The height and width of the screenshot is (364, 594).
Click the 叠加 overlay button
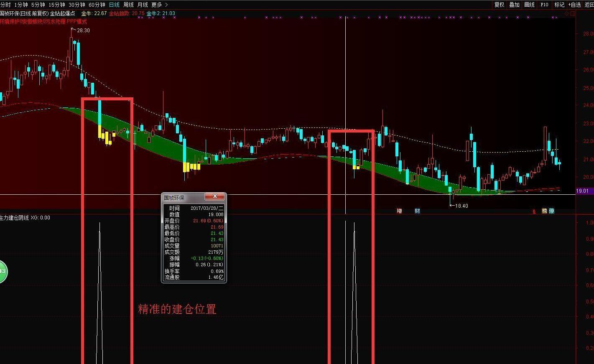click(x=514, y=5)
